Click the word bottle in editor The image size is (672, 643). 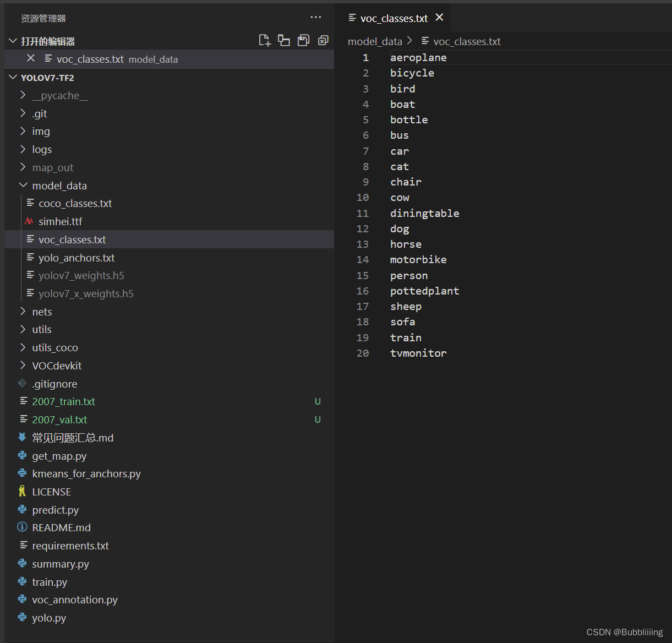(x=409, y=119)
